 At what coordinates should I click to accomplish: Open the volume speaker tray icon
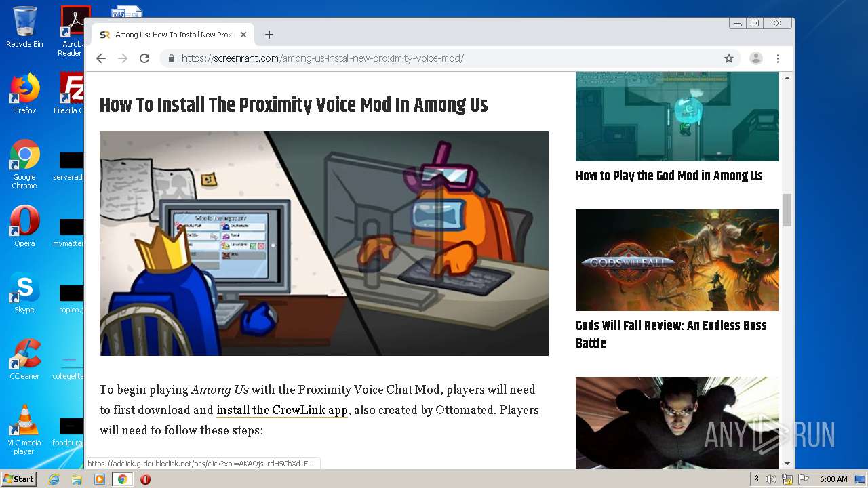coord(771,479)
